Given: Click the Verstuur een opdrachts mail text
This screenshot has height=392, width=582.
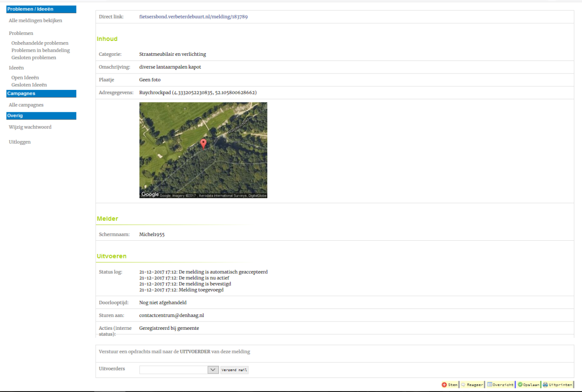Looking at the screenshot, I should (x=174, y=352).
